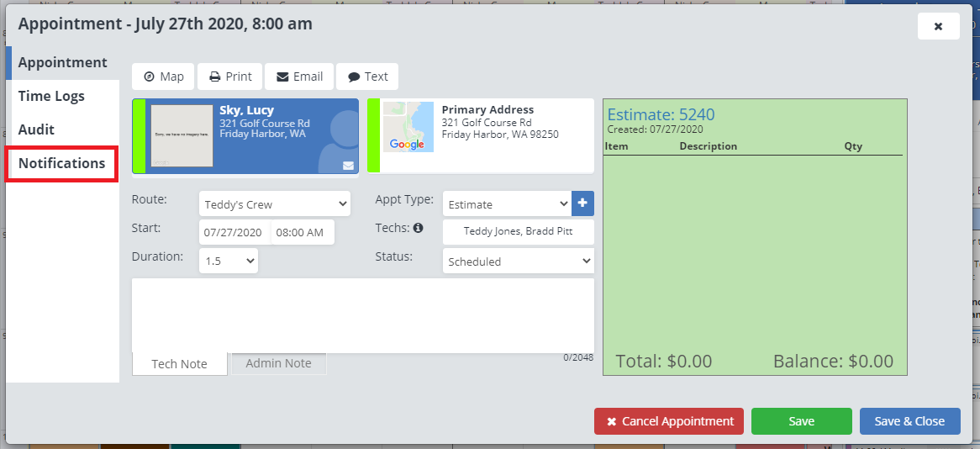Click the Start date field 07/27/2020
The image size is (980, 449).
pyautogui.click(x=235, y=232)
